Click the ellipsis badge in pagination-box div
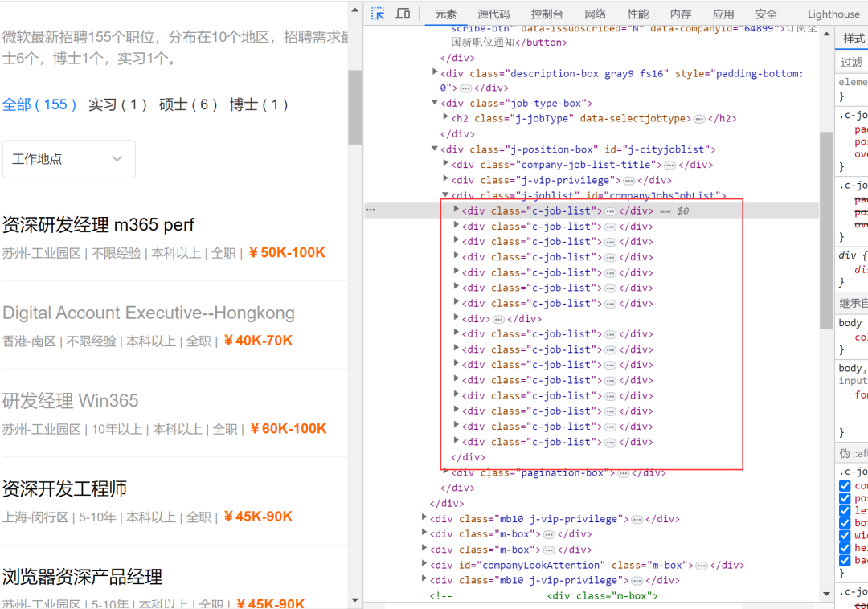868x609 pixels. click(623, 473)
